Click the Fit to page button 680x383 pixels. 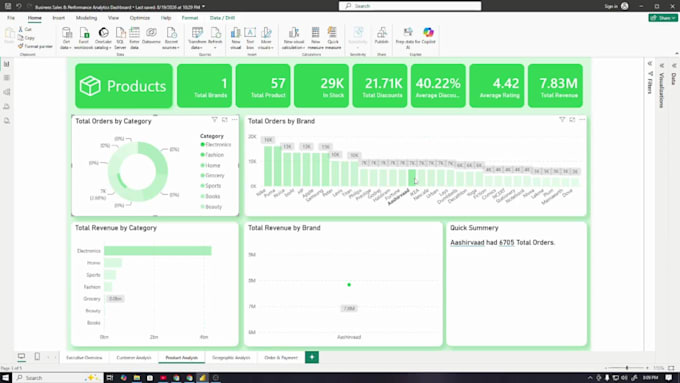[x=671, y=368]
